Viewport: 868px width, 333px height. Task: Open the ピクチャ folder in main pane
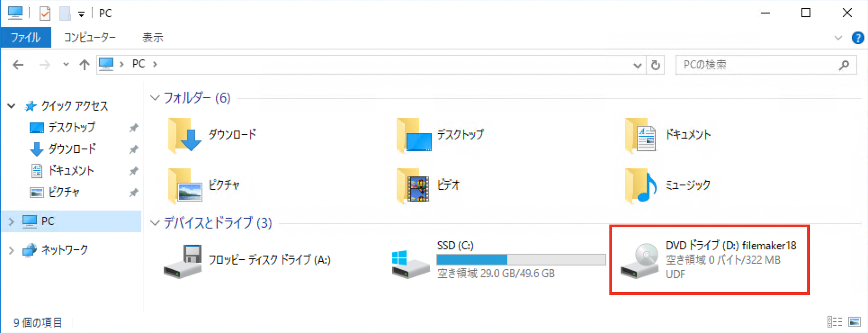tap(204, 185)
